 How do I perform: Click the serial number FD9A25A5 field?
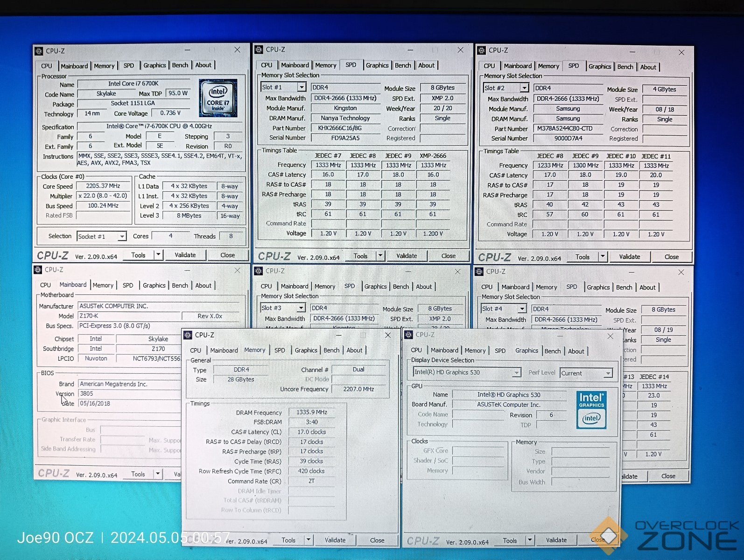[345, 138]
